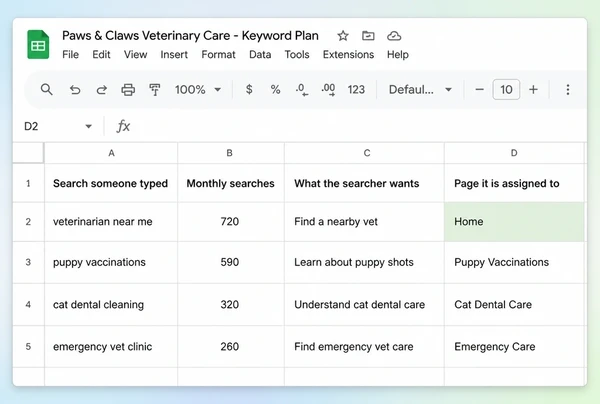600x404 pixels.
Task: Select row 3 header
Action: coord(28,262)
